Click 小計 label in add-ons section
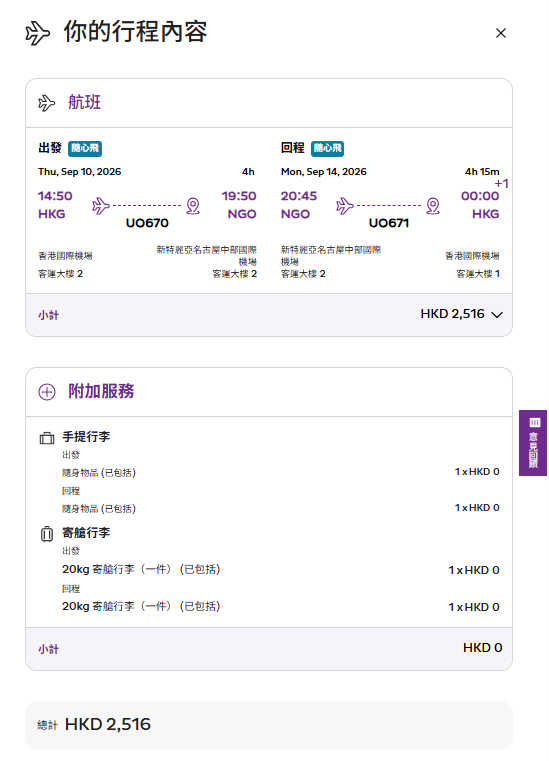 pyautogui.click(x=49, y=649)
